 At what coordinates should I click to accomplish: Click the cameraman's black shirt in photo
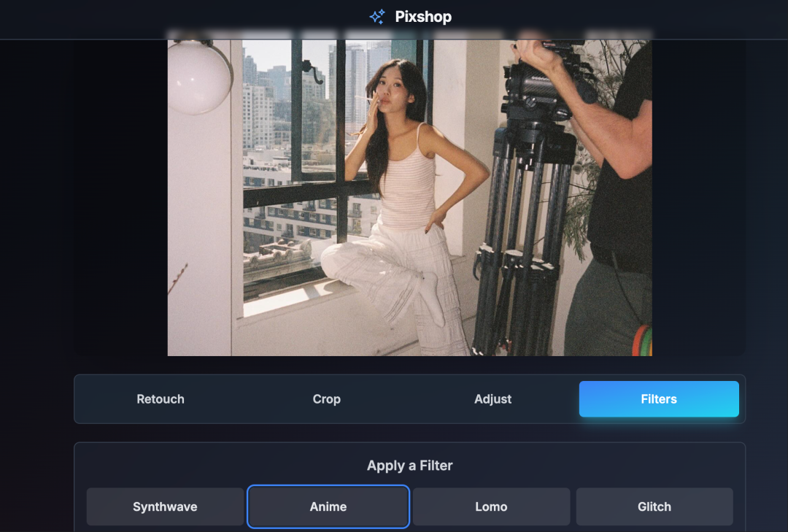[624, 197]
